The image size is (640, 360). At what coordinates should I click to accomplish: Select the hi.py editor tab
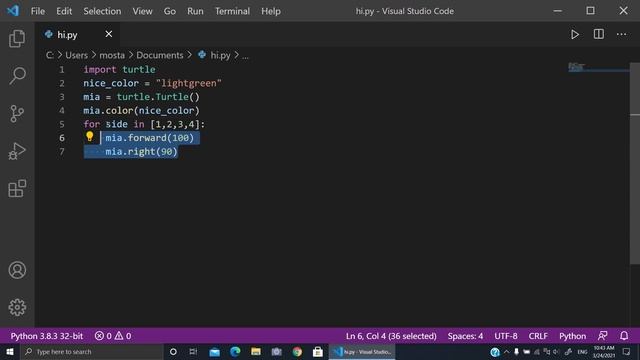click(x=78, y=35)
